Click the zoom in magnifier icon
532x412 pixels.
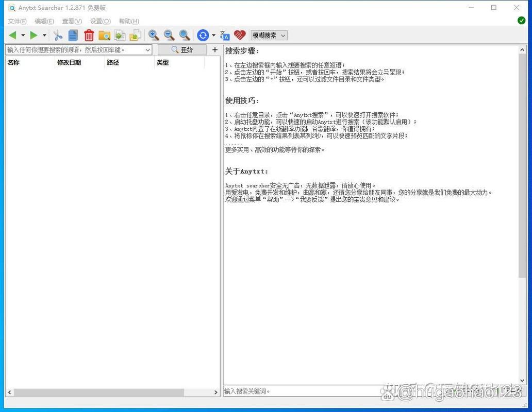point(154,35)
